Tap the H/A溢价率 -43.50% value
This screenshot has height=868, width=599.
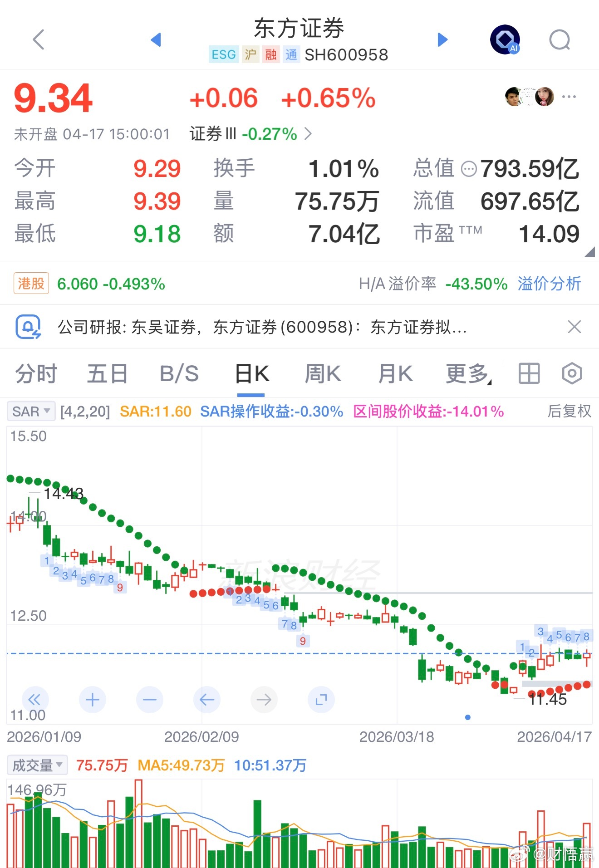(476, 284)
